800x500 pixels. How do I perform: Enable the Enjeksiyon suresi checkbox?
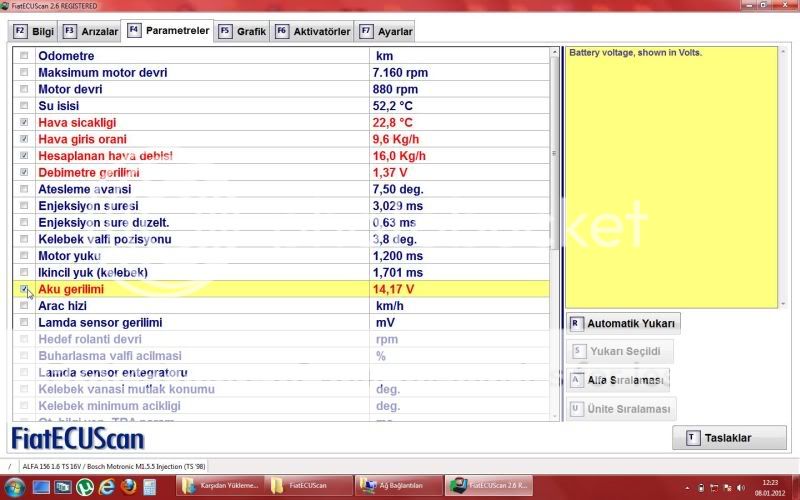pos(24,206)
